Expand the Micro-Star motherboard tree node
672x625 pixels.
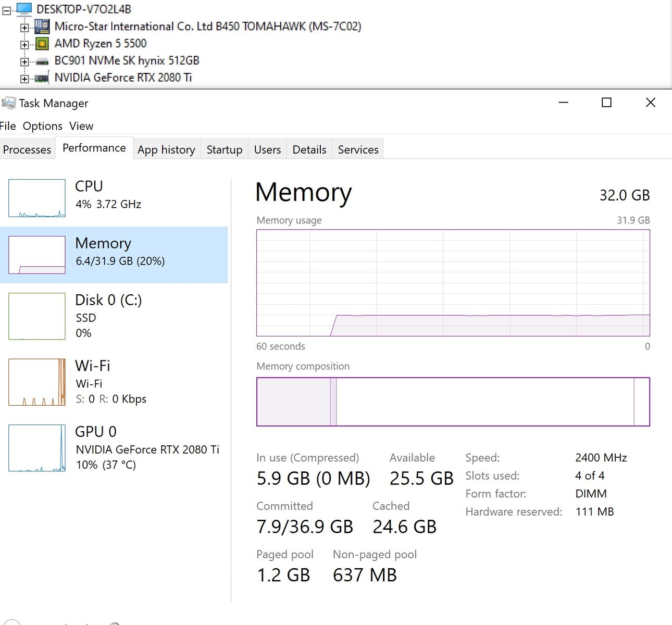click(24, 27)
